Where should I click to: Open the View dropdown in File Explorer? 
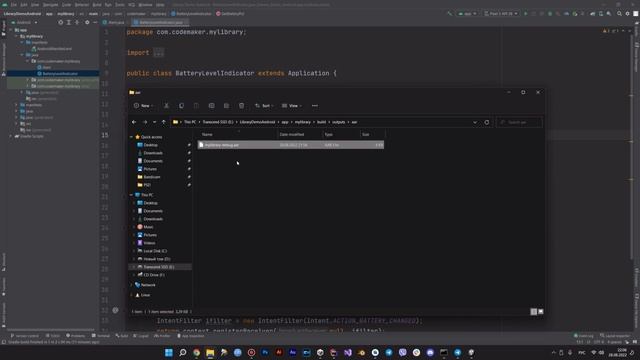click(292, 106)
